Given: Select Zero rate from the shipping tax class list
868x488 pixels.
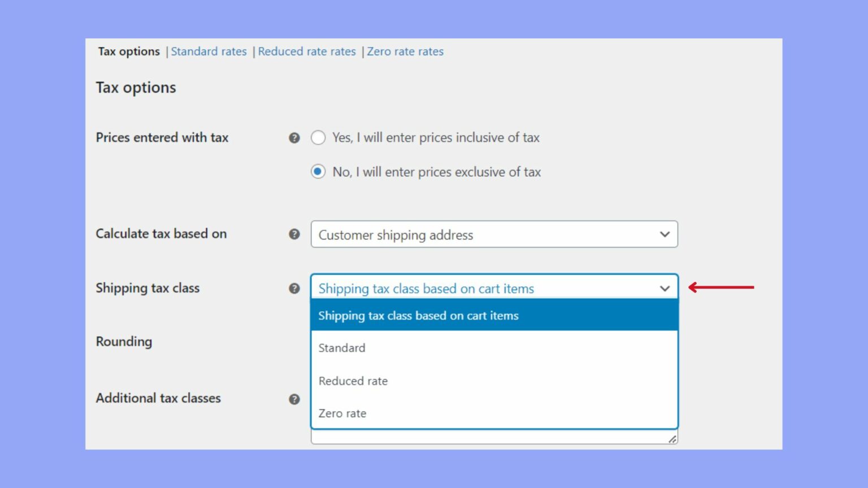Looking at the screenshot, I should click(342, 413).
